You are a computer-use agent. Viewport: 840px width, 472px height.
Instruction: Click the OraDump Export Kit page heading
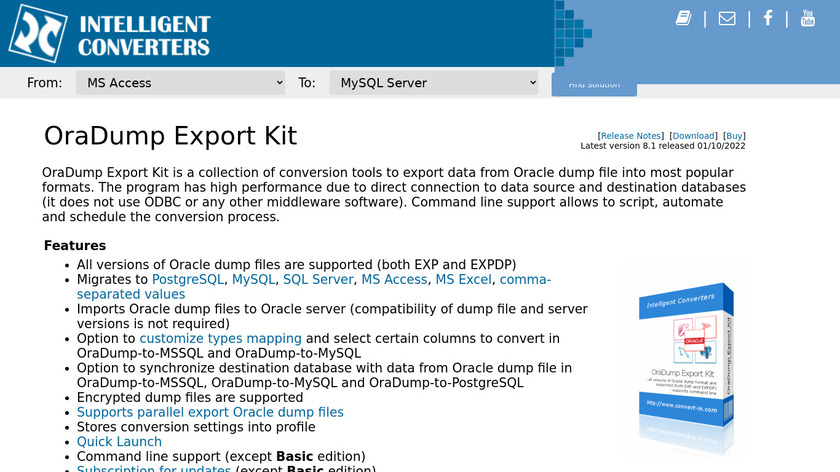[x=170, y=136]
